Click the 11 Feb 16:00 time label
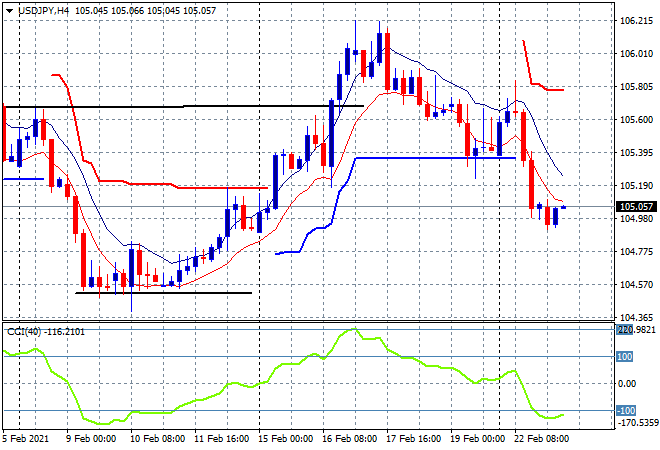The width and height of the screenshot is (660, 450). click(221, 439)
